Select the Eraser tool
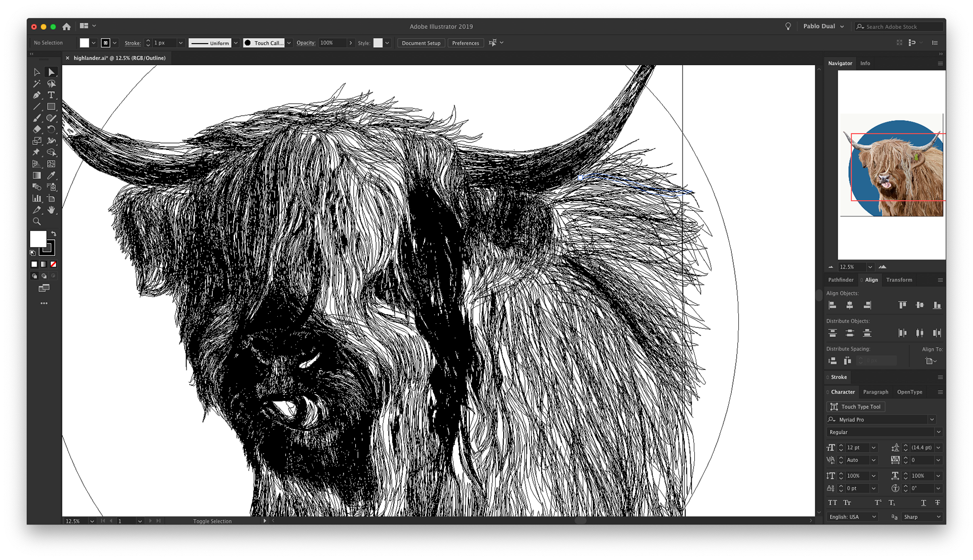Viewport: 973px width, 560px height. pyautogui.click(x=36, y=129)
